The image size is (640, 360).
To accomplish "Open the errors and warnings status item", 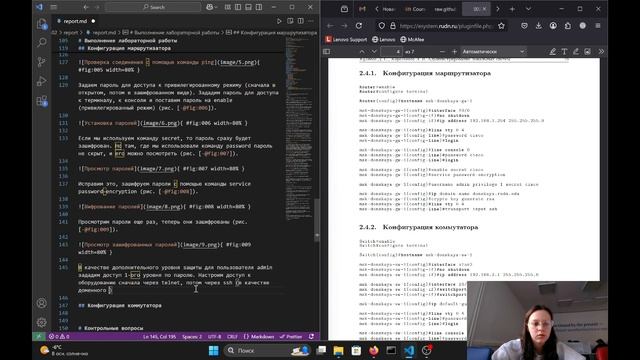I will [x=59, y=337].
